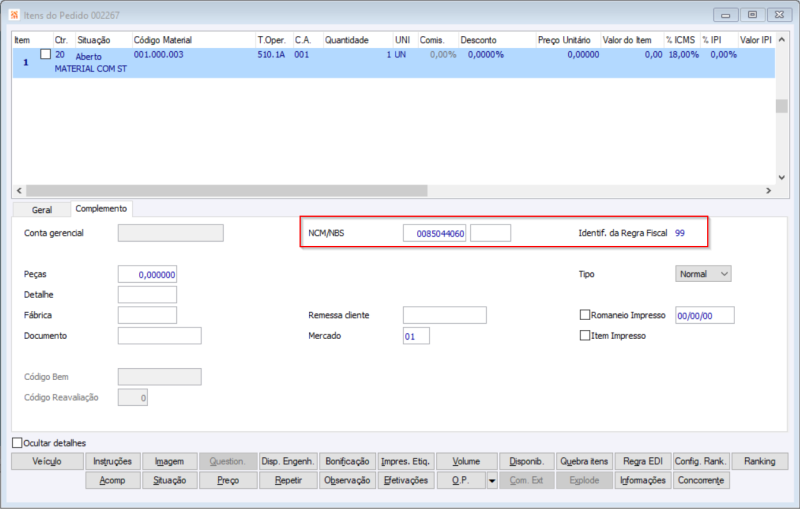Open the Imagem button

(x=169, y=461)
